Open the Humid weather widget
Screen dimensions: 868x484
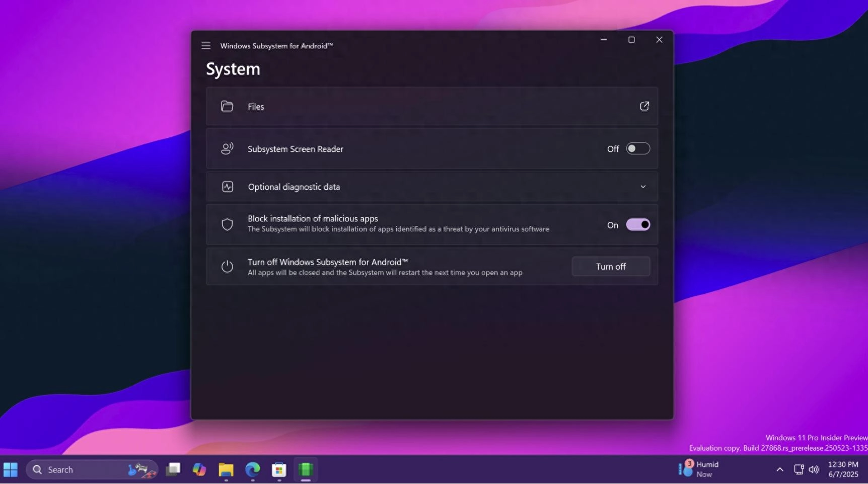(x=699, y=469)
